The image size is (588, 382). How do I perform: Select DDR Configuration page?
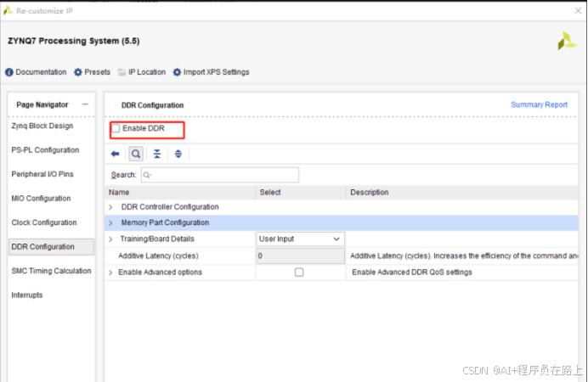[x=51, y=247]
